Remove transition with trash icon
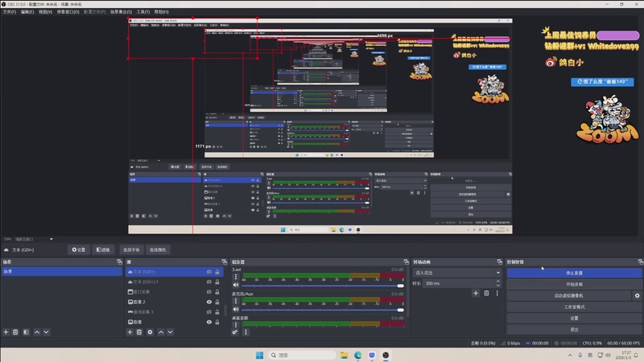The height and width of the screenshot is (362, 644). tap(486, 293)
